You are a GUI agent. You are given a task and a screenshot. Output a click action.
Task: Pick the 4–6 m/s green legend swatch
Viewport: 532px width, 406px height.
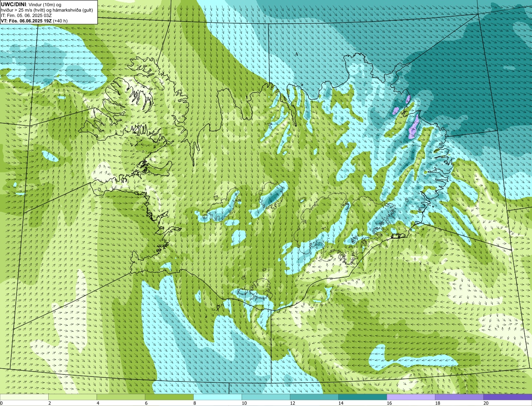pos(121,397)
